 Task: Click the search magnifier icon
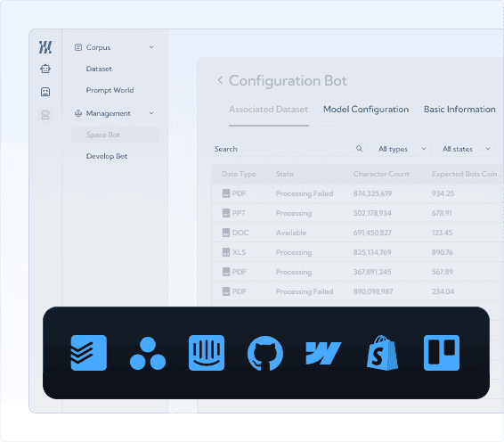click(x=360, y=149)
